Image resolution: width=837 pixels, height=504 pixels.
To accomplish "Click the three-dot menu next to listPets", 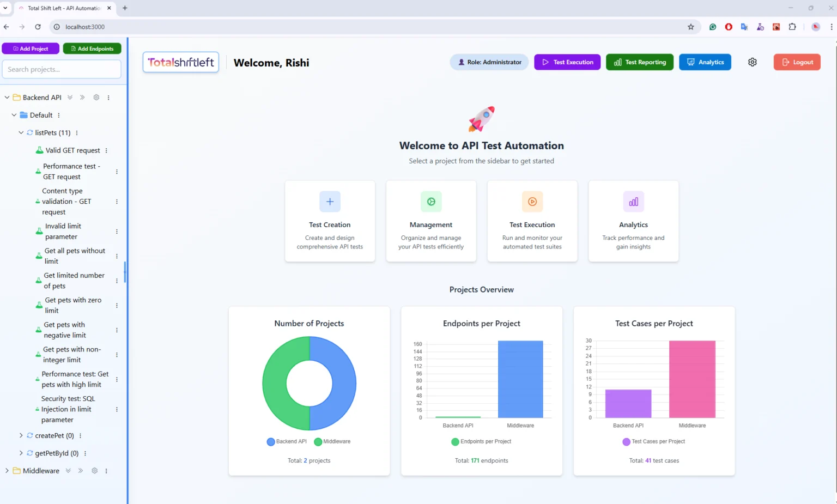I will pyautogui.click(x=76, y=132).
